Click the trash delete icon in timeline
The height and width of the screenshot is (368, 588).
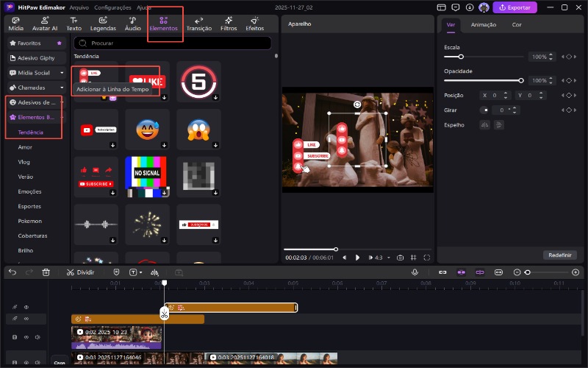46,272
